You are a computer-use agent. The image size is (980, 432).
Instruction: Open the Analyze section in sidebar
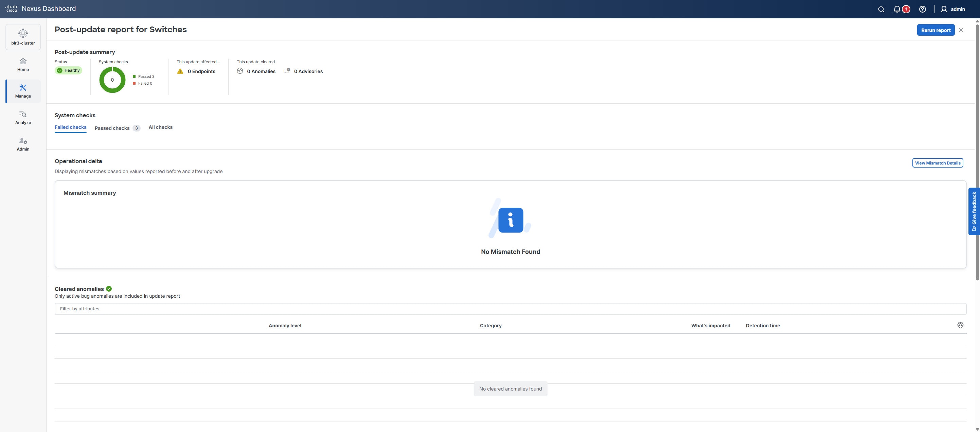click(x=23, y=118)
